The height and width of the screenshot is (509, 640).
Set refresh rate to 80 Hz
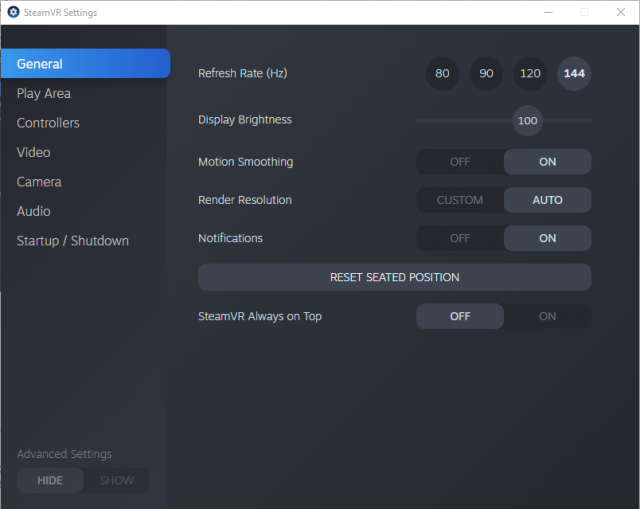pos(442,74)
